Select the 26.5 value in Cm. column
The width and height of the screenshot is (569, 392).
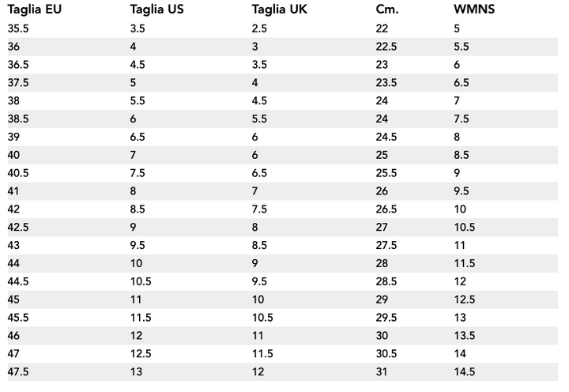pyautogui.click(x=386, y=209)
